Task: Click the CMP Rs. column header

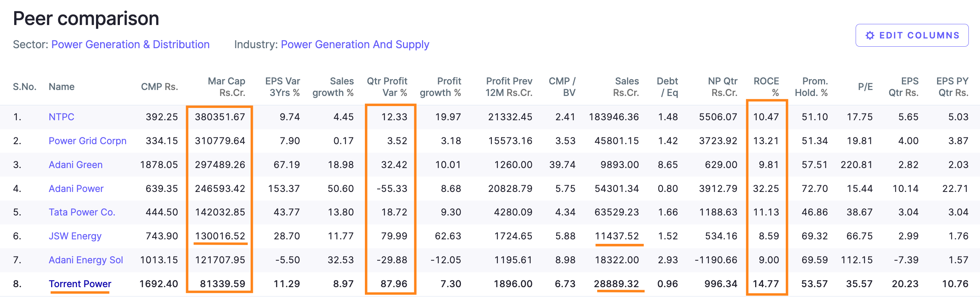Action: [159, 87]
